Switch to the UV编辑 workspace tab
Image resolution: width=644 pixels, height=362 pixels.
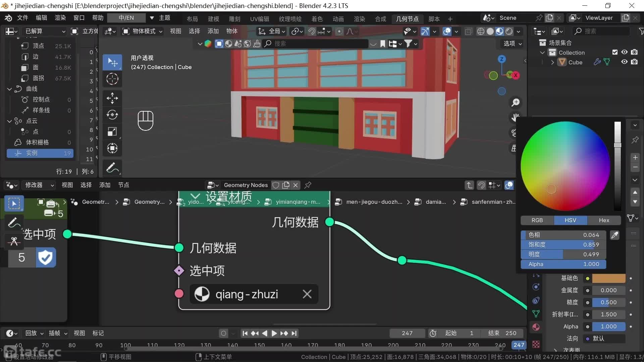259,19
